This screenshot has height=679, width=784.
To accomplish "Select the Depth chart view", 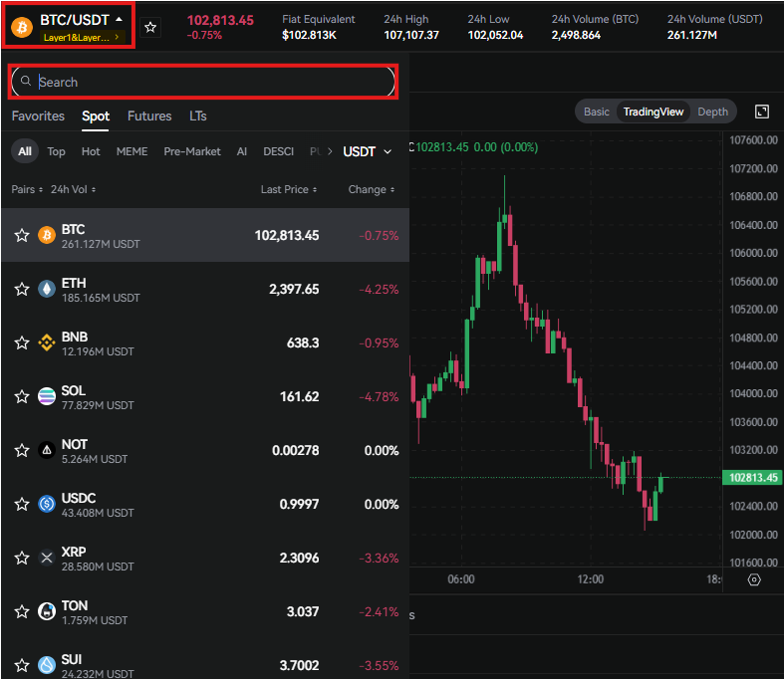I will 712,112.
